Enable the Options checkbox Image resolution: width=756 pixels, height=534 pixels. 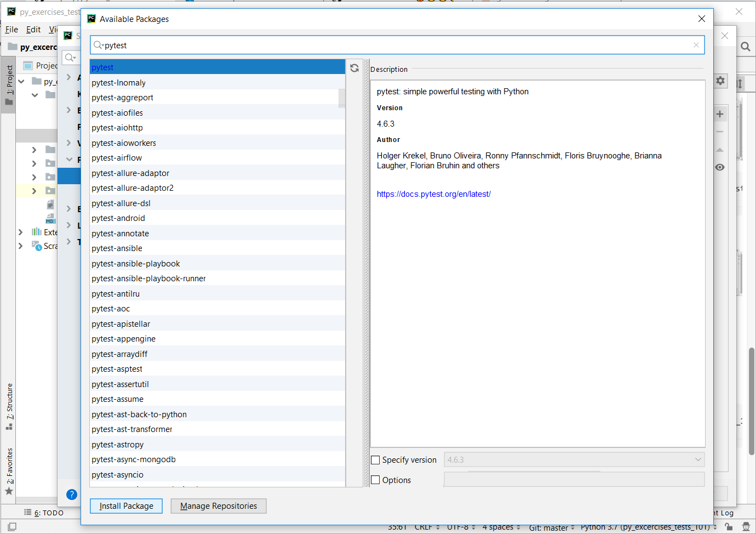click(375, 480)
